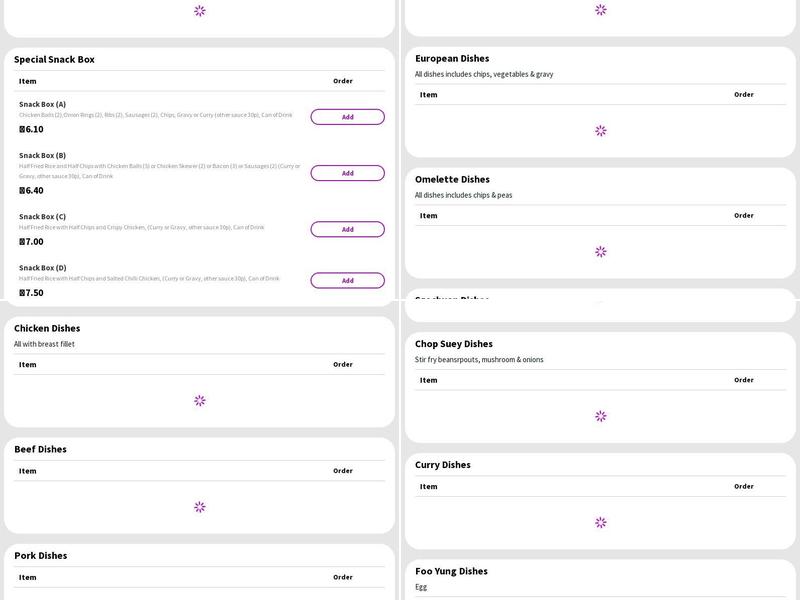Add Snack Box (B) to order
The height and width of the screenshot is (600, 800).
347,173
